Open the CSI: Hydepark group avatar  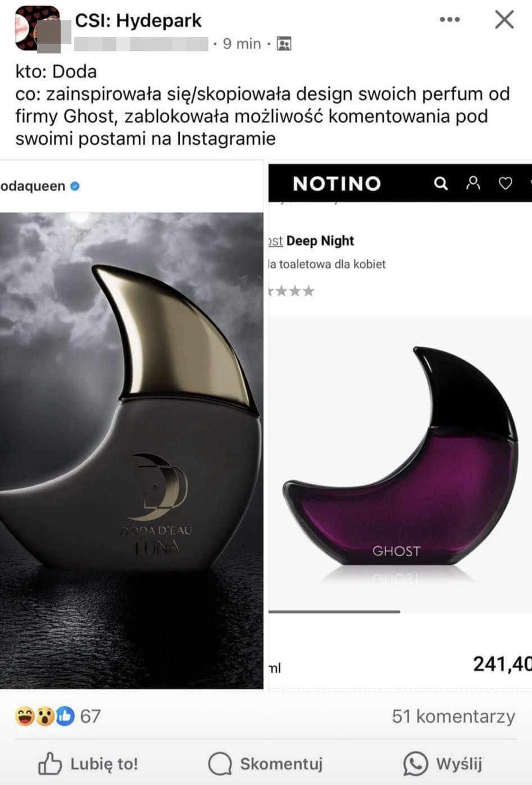coord(37,28)
